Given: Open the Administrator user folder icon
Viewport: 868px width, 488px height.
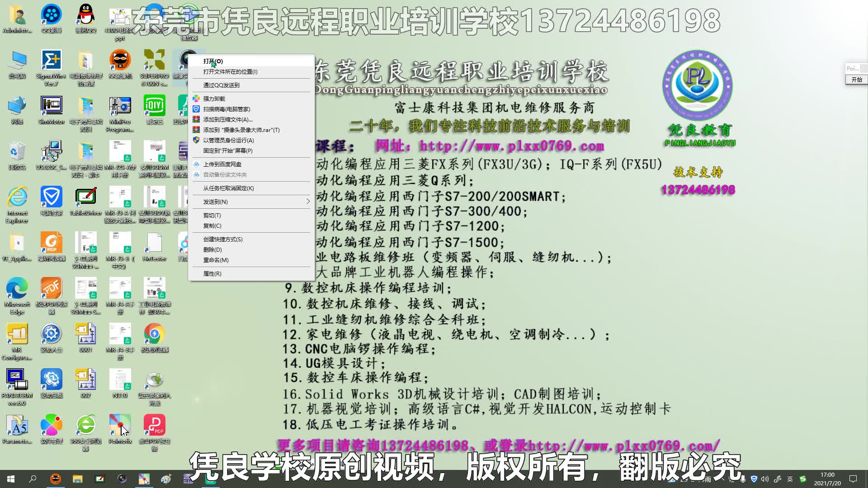Looking at the screenshot, I should tap(17, 19).
